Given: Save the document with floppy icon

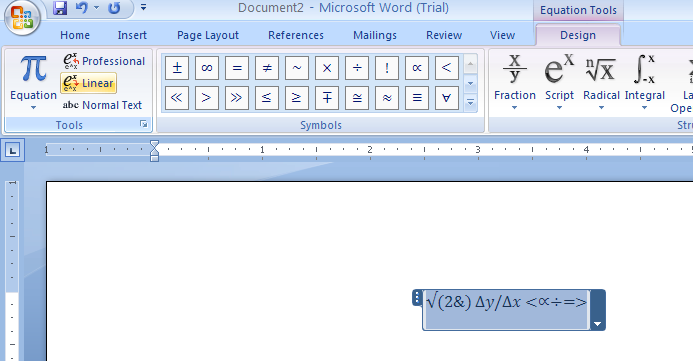Looking at the screenshot, I should (x=60, y=8).
